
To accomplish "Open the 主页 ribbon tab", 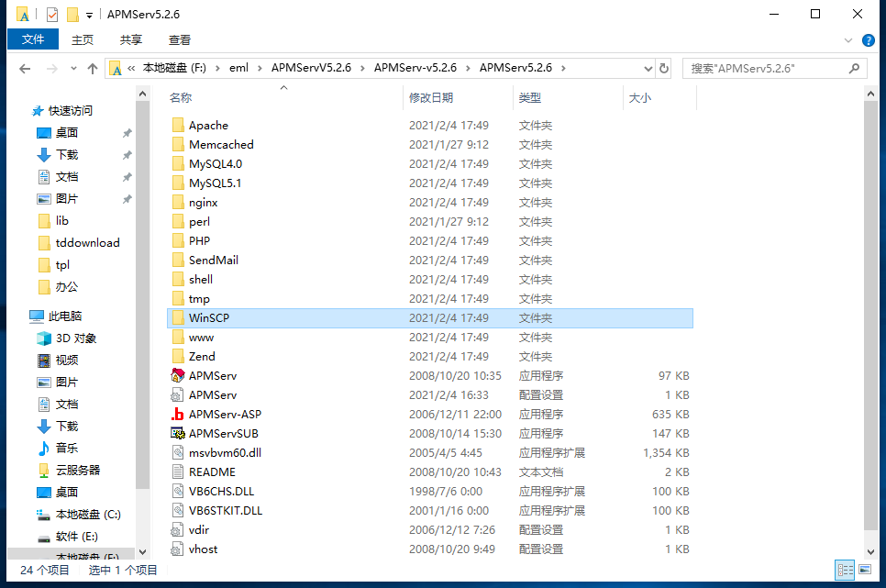I will (83, 40).
